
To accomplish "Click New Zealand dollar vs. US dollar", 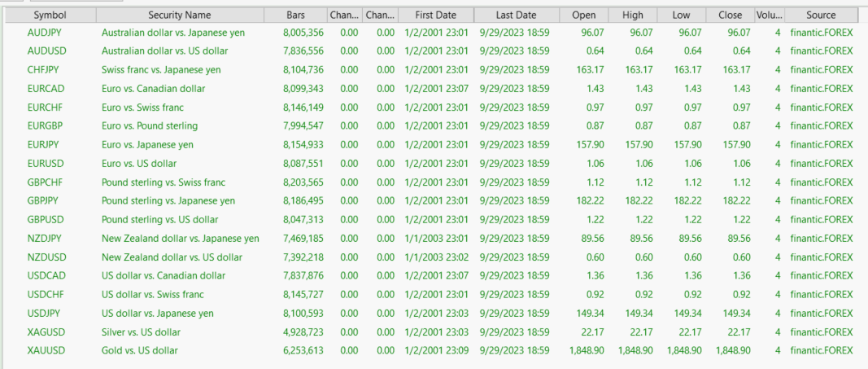I will coord(172,257).
